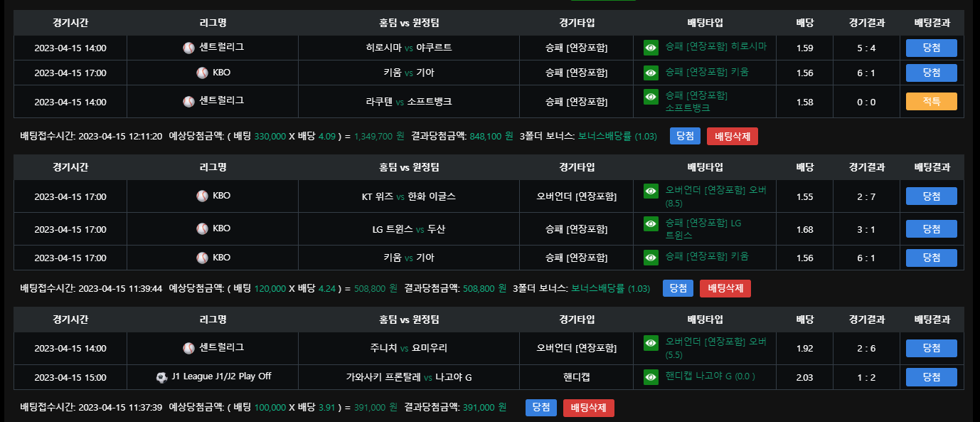Open the 나고야 G team link
Screen dimensions: 980x422
point(454,377)
